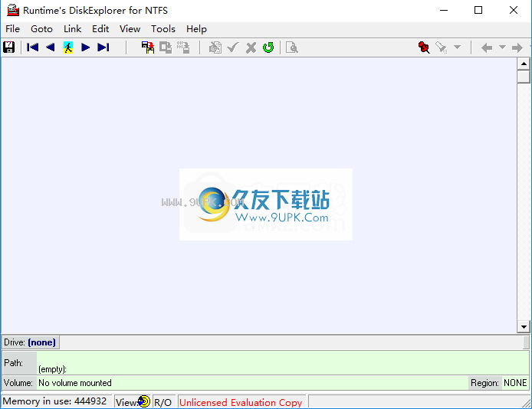Click the Path (empty) field
Viewport: 532px width, 409px height.
pos(283,363)
